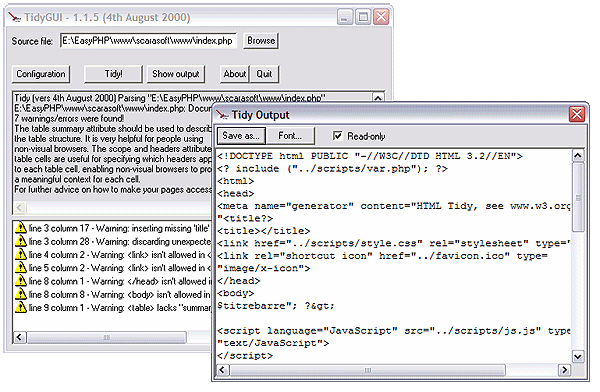Click the Show output button
The height and width of the screenshot is (392, 600).
pos(176,74)
